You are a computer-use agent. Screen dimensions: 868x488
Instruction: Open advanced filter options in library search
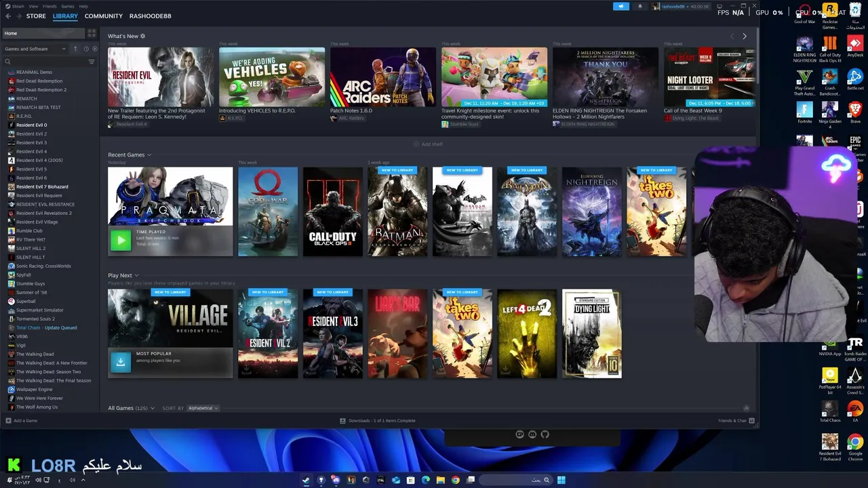[92, 62]
